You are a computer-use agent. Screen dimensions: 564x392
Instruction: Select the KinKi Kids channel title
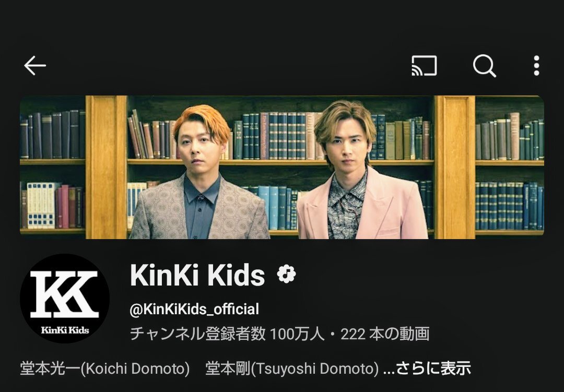(197, 275)
